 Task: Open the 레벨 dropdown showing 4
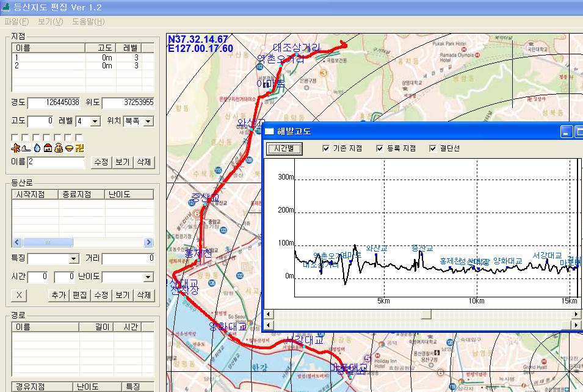coord(95,122)
